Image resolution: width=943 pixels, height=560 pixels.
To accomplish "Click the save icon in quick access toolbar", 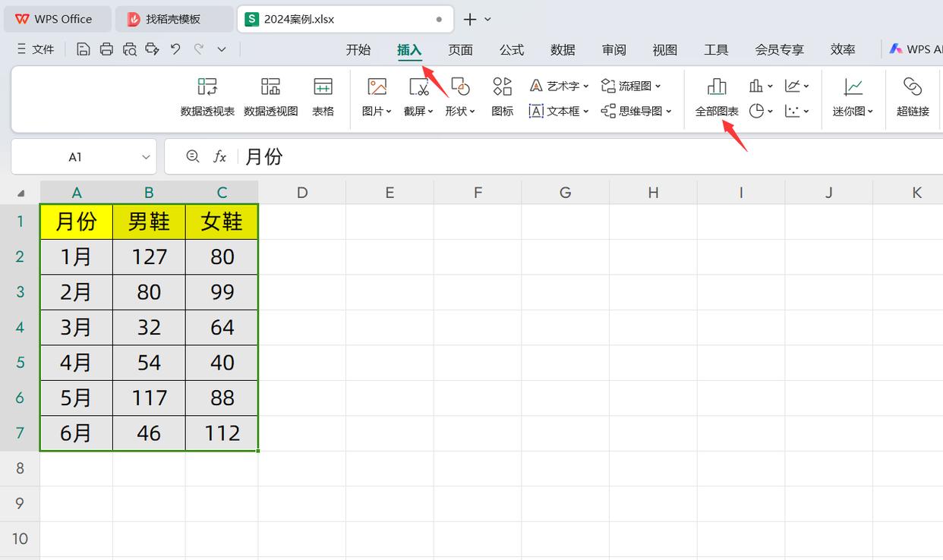I will click(x=84, y=49).
